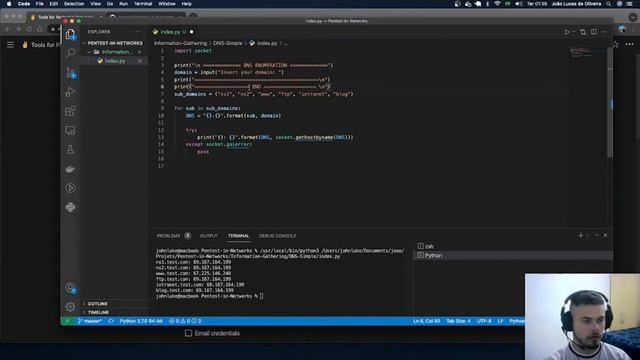Open the Python view in the activity bar

[x=70, y=207]
